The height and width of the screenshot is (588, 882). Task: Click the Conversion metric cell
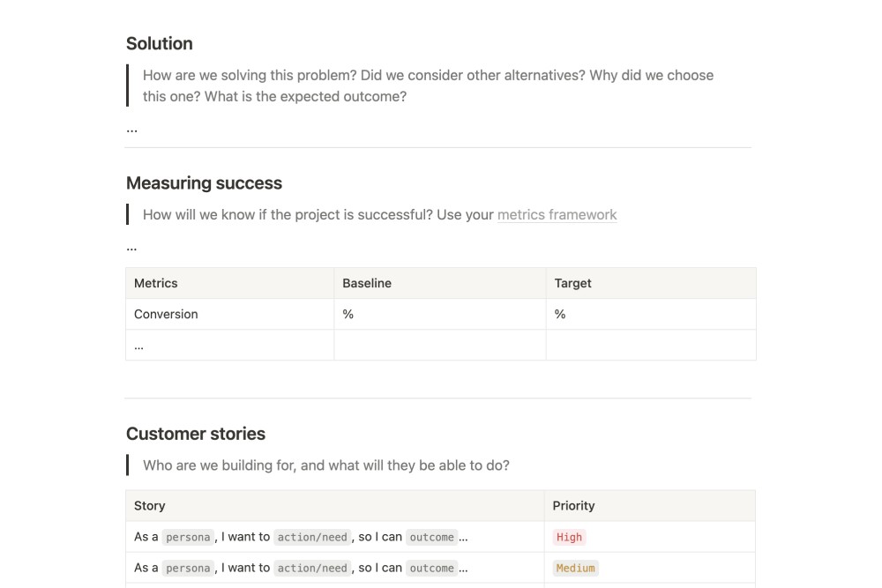[166, 314]
